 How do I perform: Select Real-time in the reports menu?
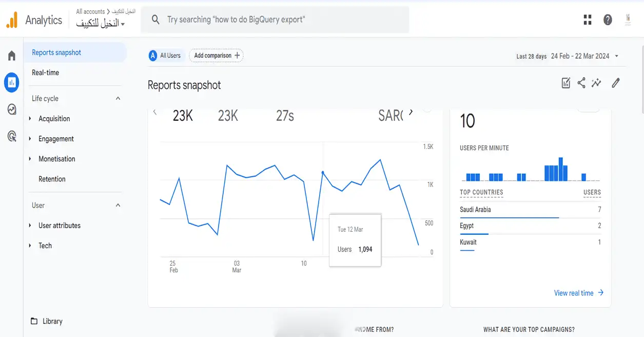pyautogui.click(x=45, y=72)
